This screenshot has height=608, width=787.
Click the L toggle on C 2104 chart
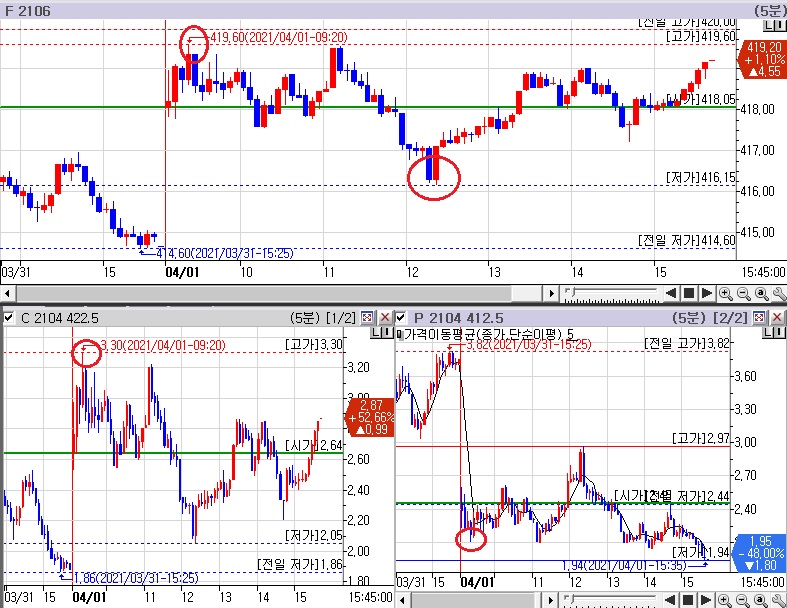pos(376,332)
